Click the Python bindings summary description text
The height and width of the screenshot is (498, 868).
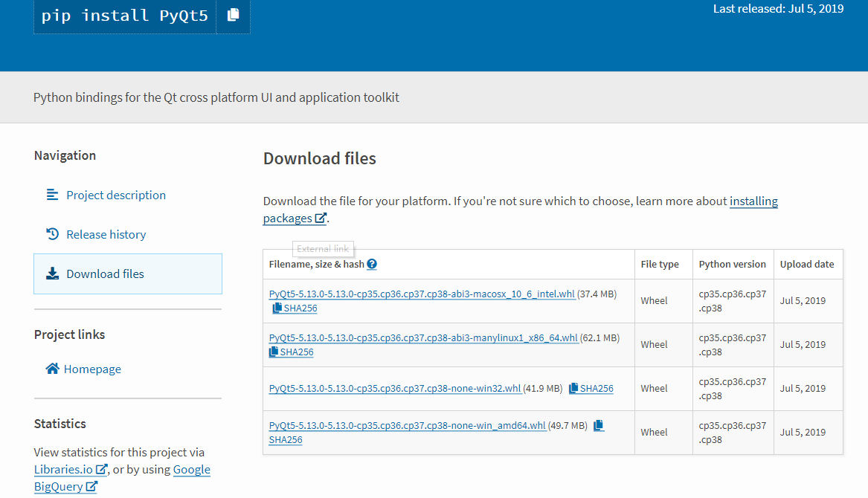(x=216, y=97)
